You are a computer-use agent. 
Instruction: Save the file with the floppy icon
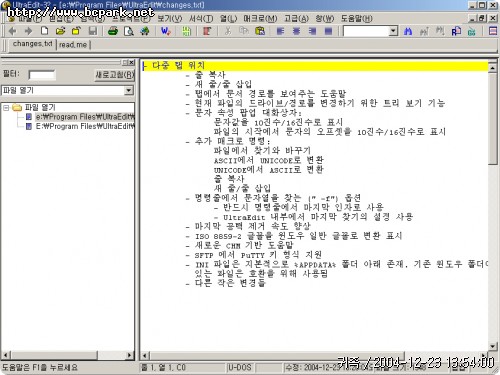tap(93, 31)
